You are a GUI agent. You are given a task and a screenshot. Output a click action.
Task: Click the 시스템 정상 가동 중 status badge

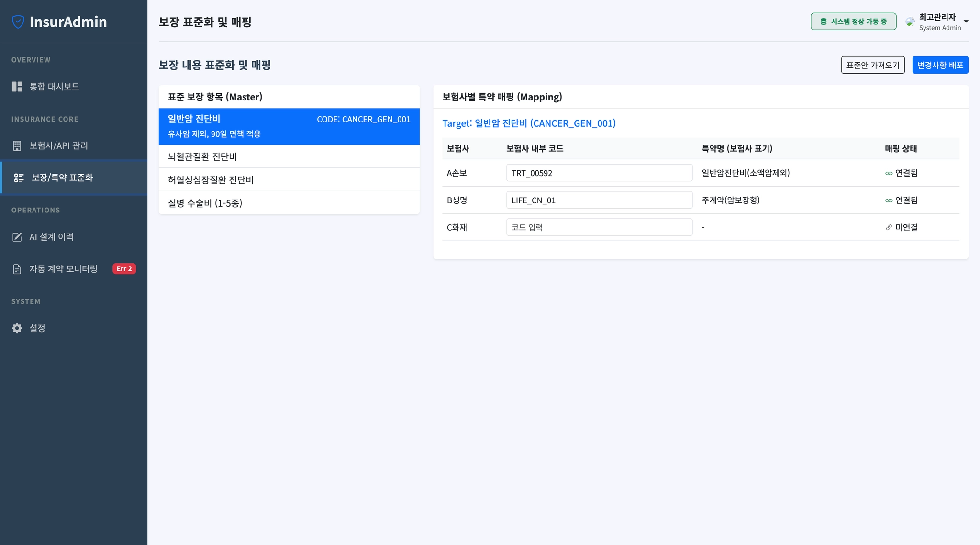853,22
